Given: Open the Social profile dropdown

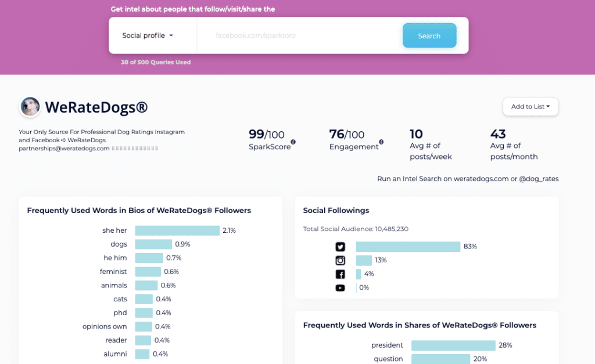Looking at the screenshot, I should click(148, 36).
